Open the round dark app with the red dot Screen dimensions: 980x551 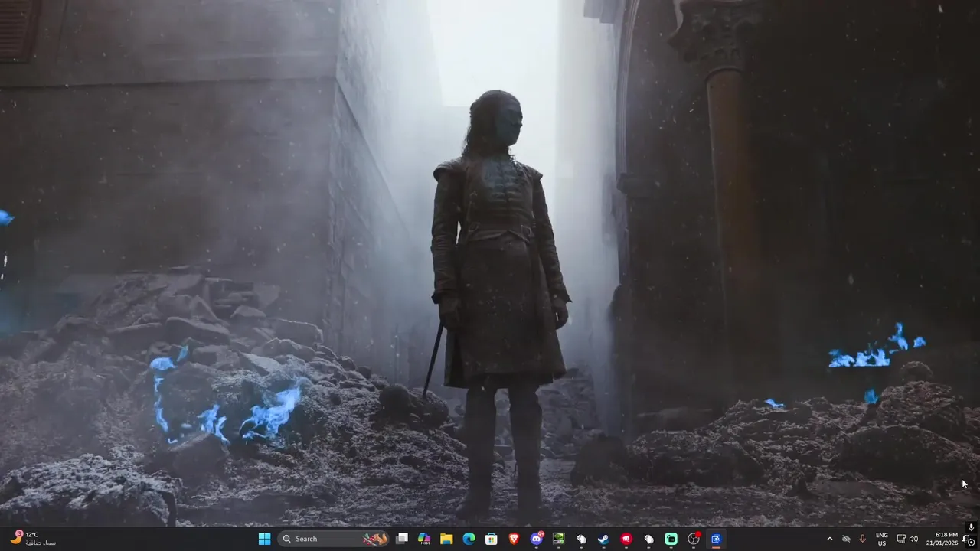tap(694, 539)
